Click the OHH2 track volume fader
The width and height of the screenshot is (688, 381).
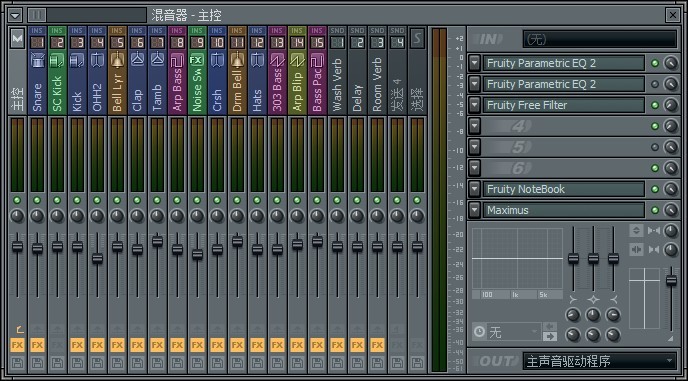[x=97, y=258]
